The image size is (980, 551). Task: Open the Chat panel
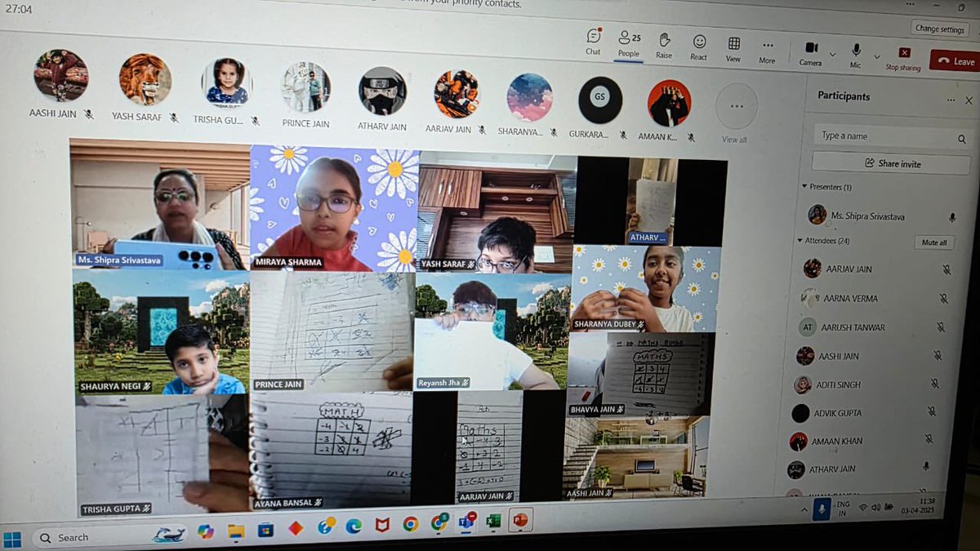tap(594, 42)
